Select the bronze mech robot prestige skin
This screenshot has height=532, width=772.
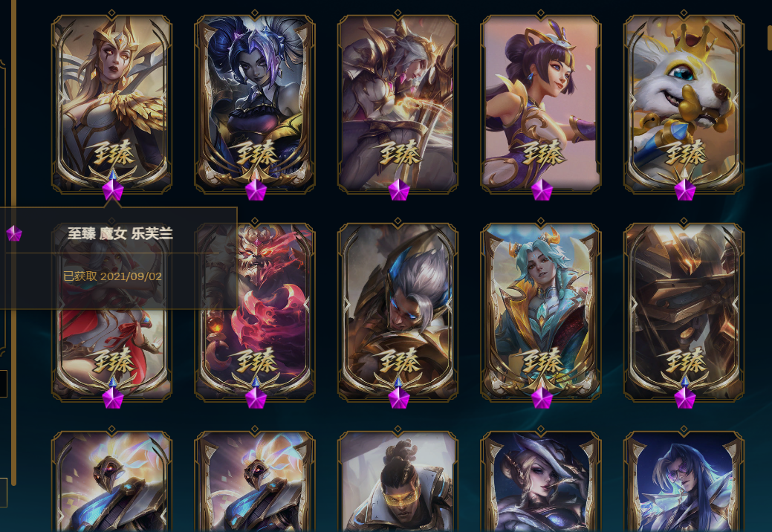tap(684, 312)
